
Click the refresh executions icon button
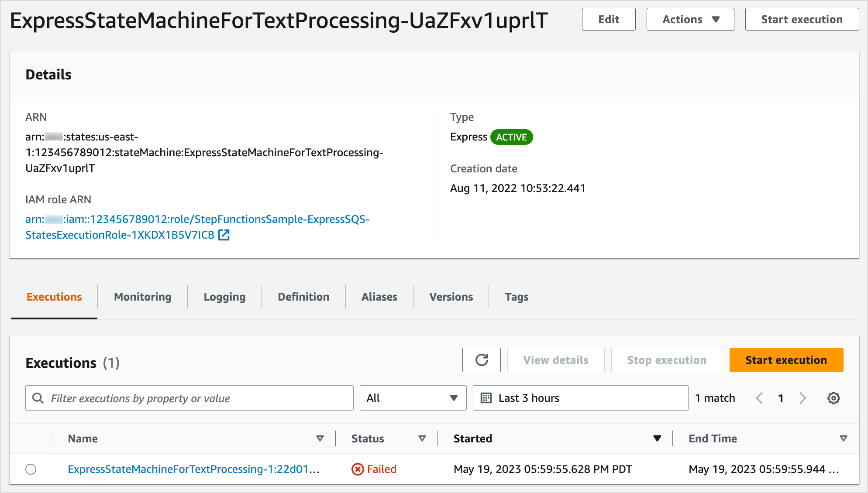tap(481, 360)
